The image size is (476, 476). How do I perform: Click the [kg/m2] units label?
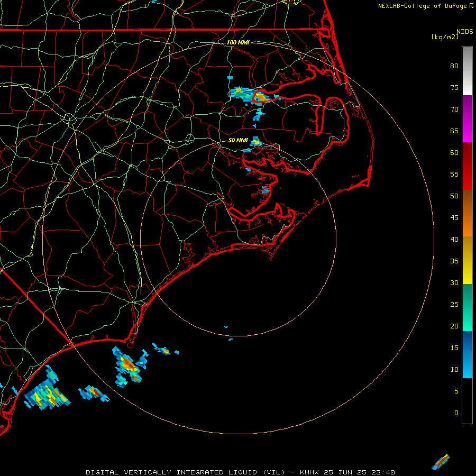point(445,37)
